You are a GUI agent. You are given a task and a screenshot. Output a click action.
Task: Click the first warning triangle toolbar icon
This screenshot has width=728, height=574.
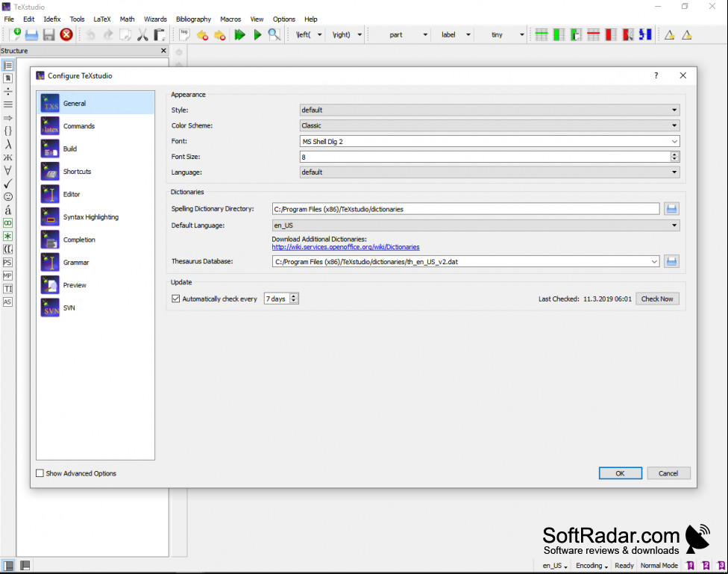[670, 35]
